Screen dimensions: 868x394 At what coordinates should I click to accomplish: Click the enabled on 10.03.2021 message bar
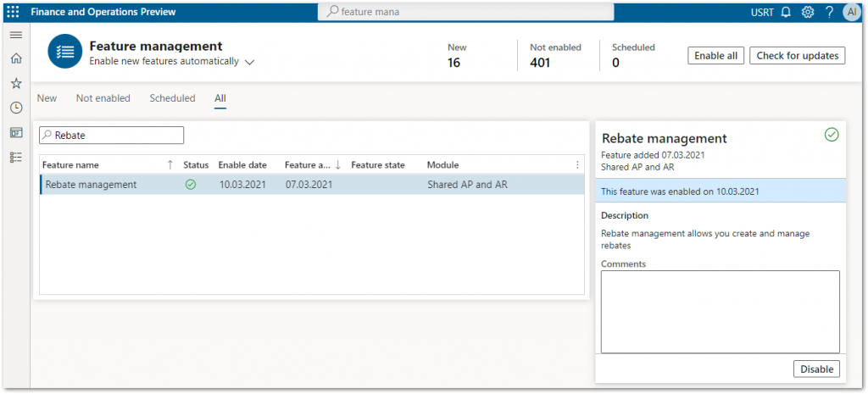pos(721,192)
